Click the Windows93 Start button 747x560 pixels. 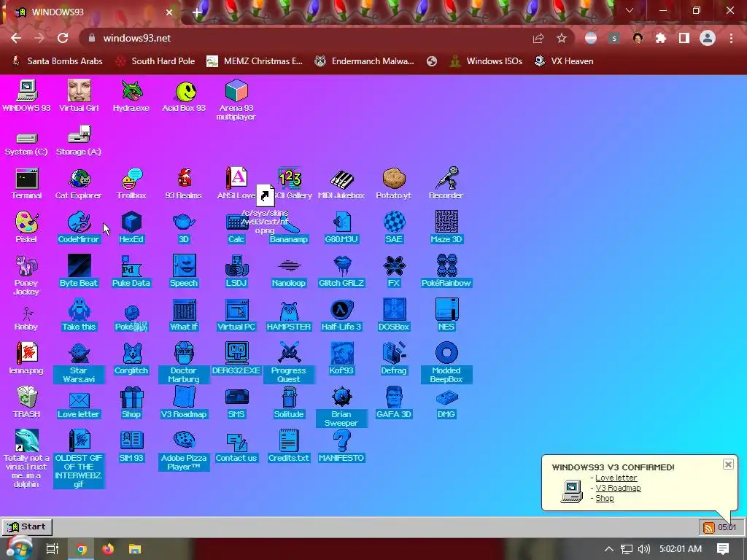27,526
